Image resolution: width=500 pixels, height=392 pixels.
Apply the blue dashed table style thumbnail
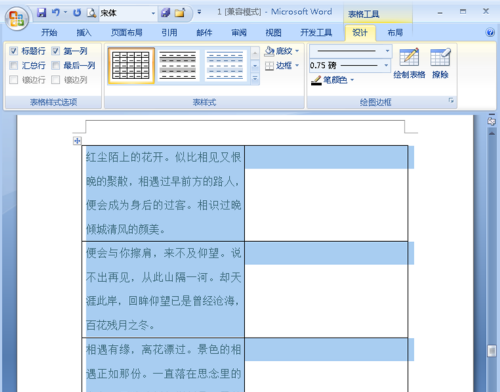tap(225, 65)
